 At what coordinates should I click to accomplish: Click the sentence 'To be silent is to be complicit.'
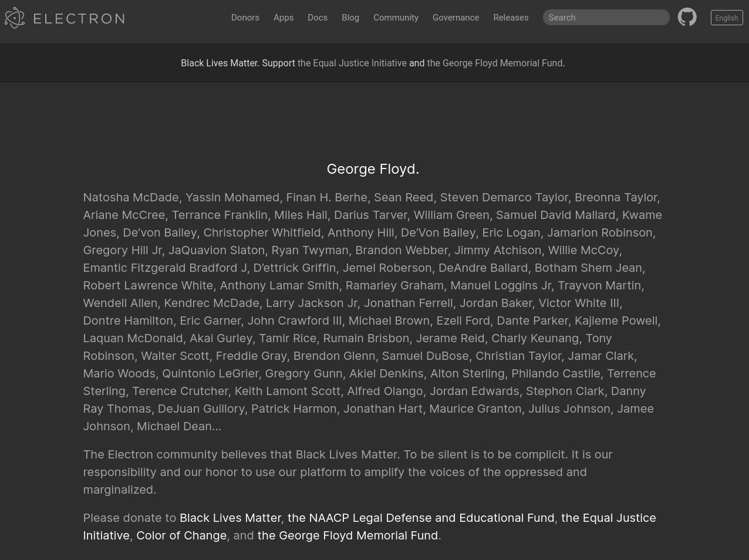(x=485, y=454)
